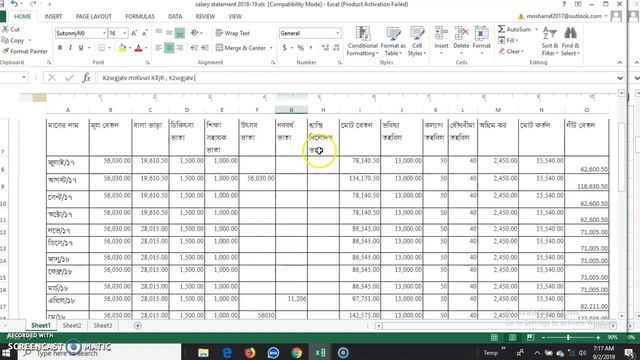The height and width of the screenshot is (360, 640).
Task: Open the INSERT ribbon tab
Action: [x=53, y=16]
